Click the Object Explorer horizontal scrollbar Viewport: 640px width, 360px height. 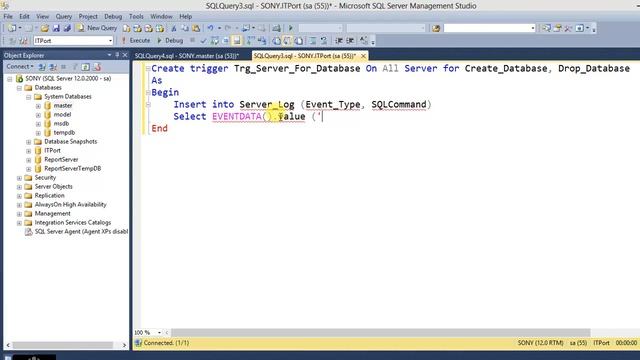point(62,345)
